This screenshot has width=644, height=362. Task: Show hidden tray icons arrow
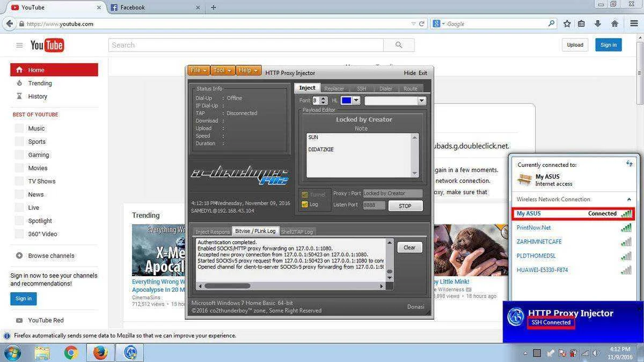tap(525, 353)
